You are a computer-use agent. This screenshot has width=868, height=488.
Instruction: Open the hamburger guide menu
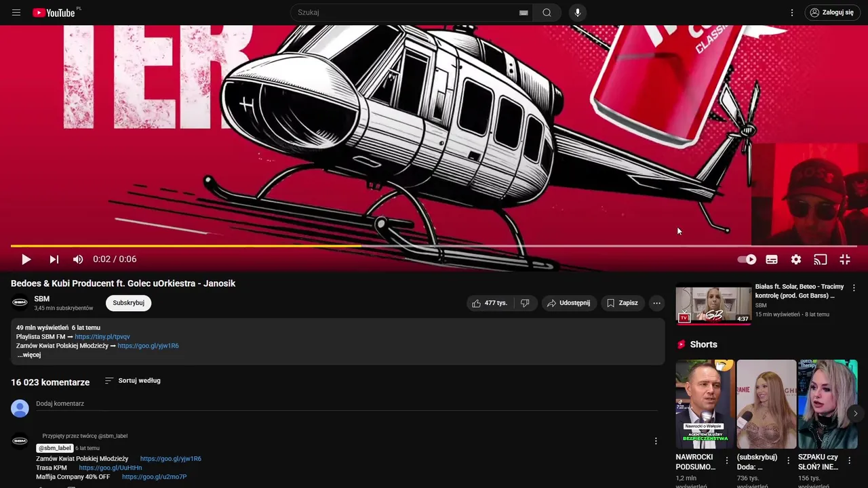[16, 12]
